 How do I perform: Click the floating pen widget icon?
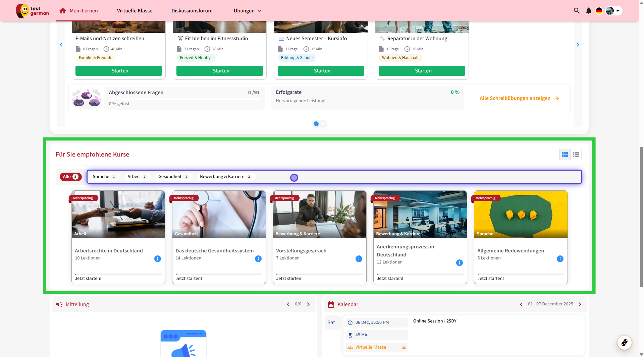624,343
